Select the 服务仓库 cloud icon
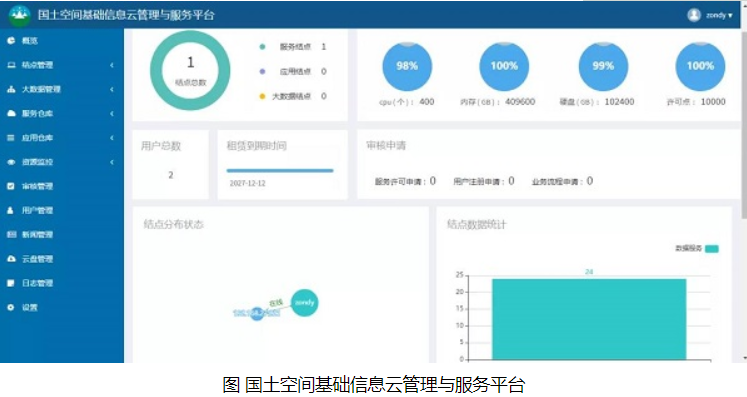The image size is (747, 397). tap(11, 114)
